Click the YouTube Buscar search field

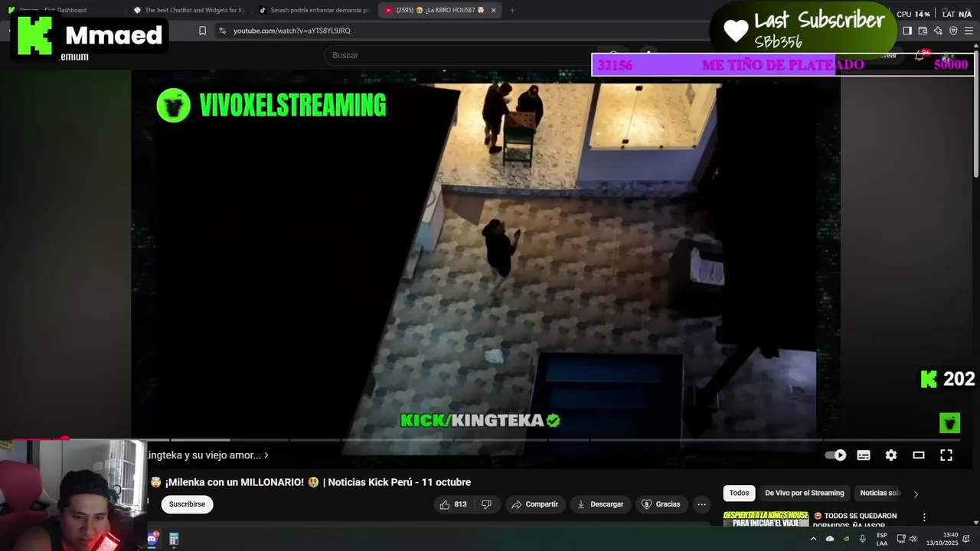point(459,55)
